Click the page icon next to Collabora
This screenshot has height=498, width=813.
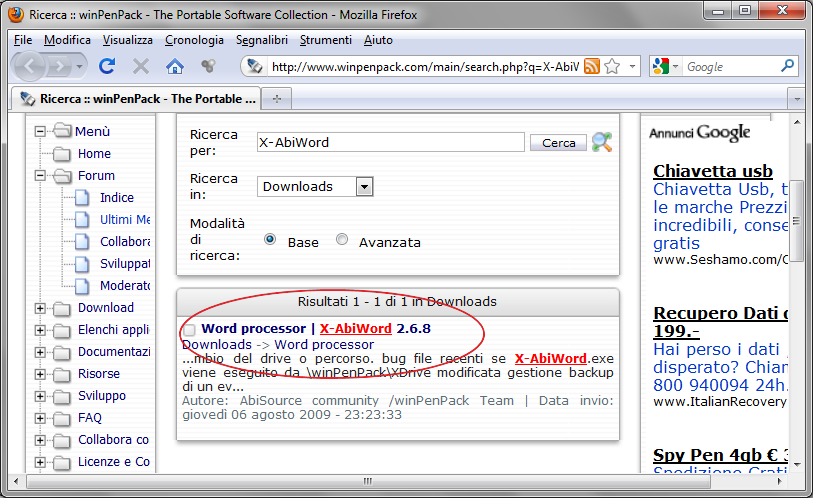click(82, 242)
